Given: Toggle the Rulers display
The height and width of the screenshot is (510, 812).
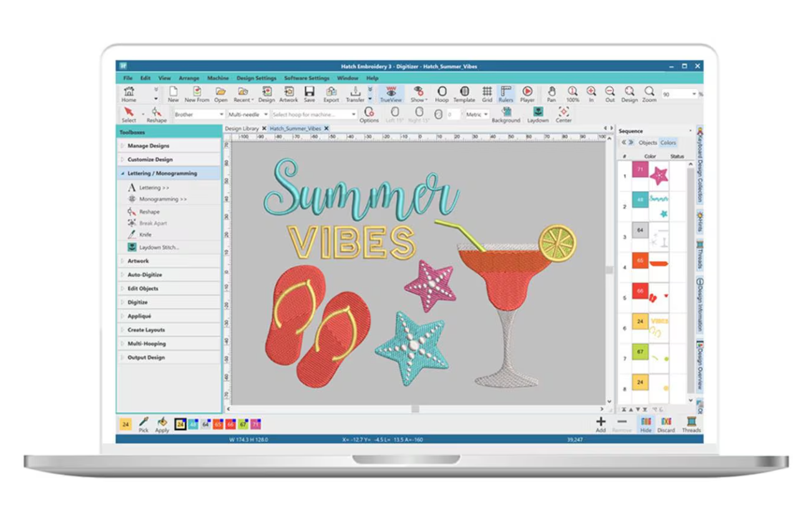Looking at the screenshot, I should (506, 94).
